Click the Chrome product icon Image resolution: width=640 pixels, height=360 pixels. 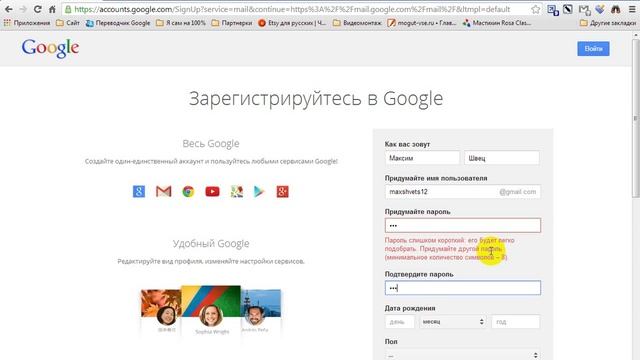coord(188,191)
